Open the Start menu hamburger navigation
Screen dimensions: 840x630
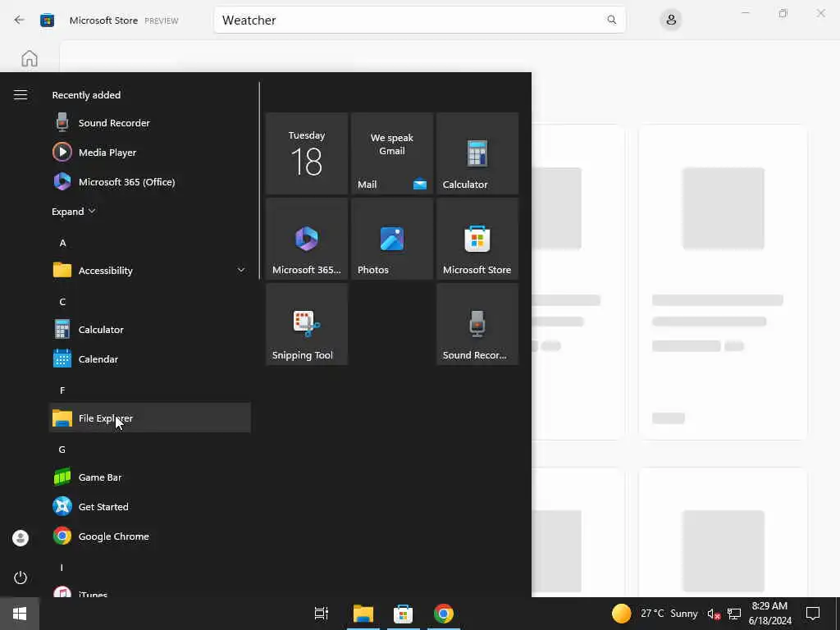[21, 95]
